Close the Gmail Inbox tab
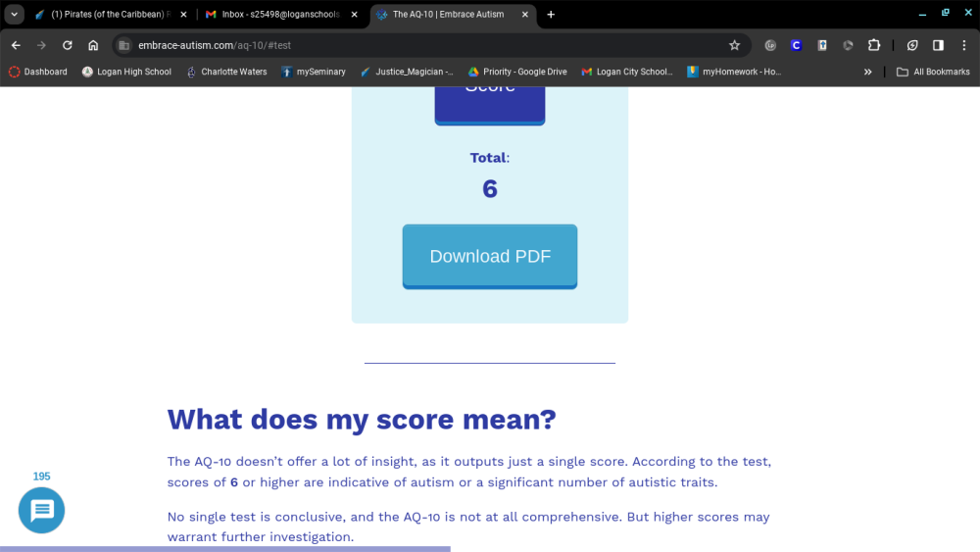 [355, 15]
